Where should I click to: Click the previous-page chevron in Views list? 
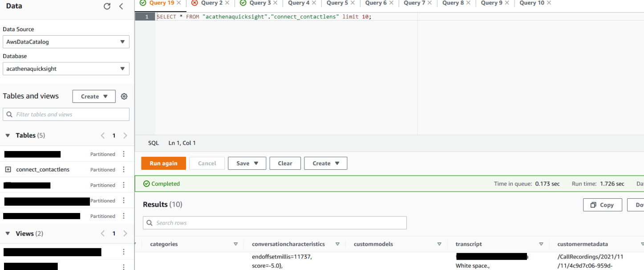tap(102, 233)
